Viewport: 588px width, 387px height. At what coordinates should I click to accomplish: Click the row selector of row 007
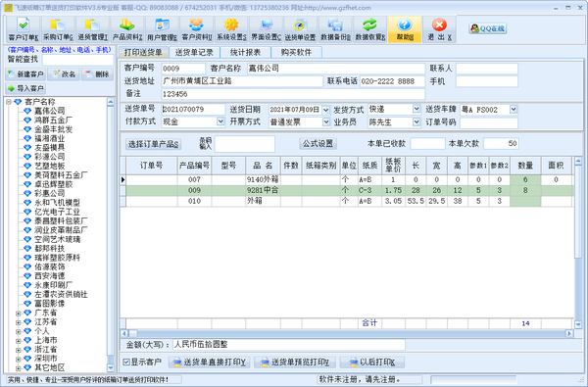click(x=123, y=180)
